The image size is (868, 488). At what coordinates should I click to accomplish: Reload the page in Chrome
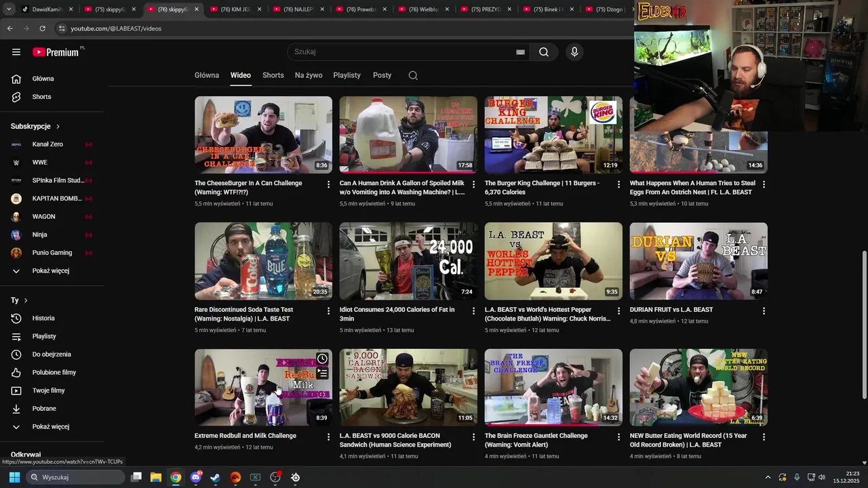pos(42,28)
